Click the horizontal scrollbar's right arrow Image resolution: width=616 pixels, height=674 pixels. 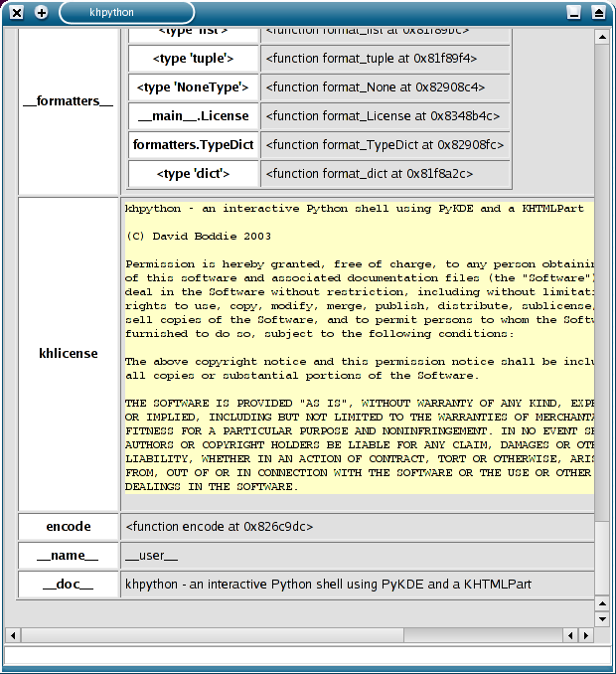586,634
